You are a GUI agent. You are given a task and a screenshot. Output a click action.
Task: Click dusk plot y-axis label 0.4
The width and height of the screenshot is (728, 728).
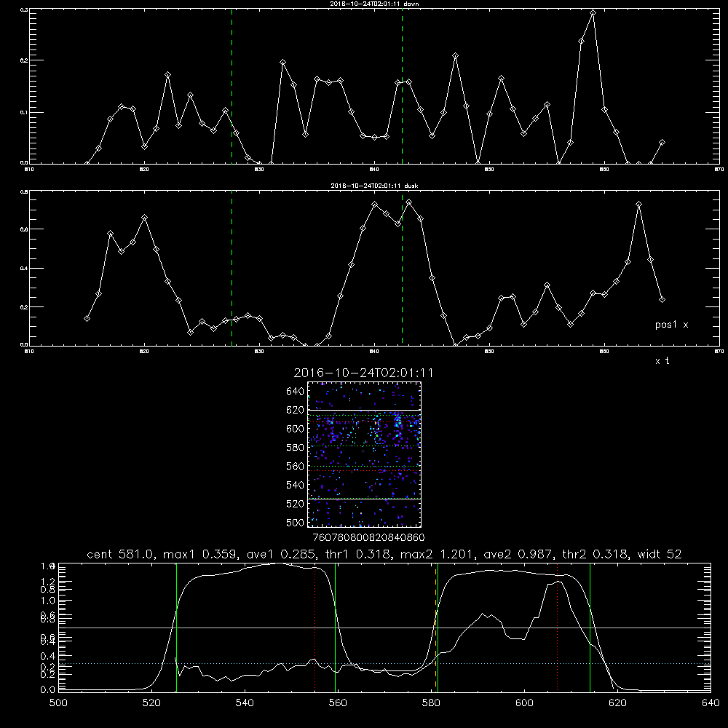(25, 269)
